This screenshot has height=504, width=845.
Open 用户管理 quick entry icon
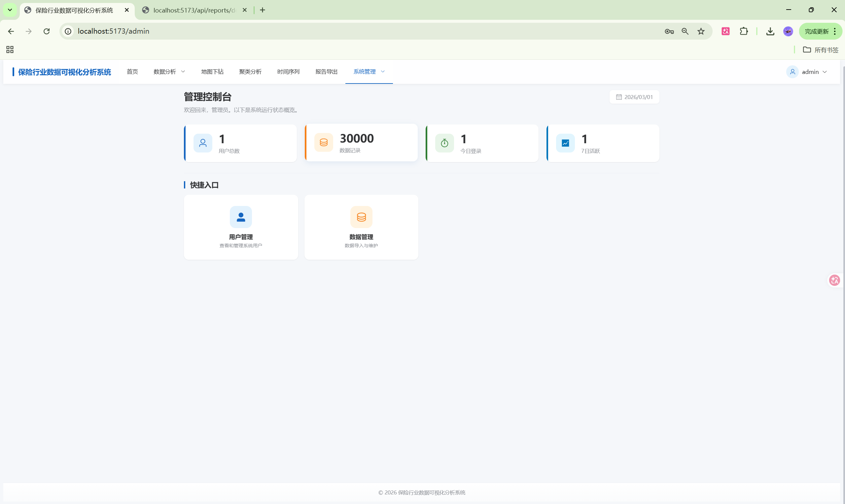[240, 217]
